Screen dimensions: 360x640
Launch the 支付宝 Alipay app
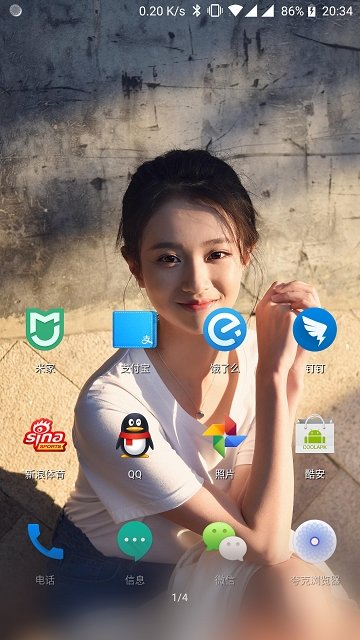(135, 329)
